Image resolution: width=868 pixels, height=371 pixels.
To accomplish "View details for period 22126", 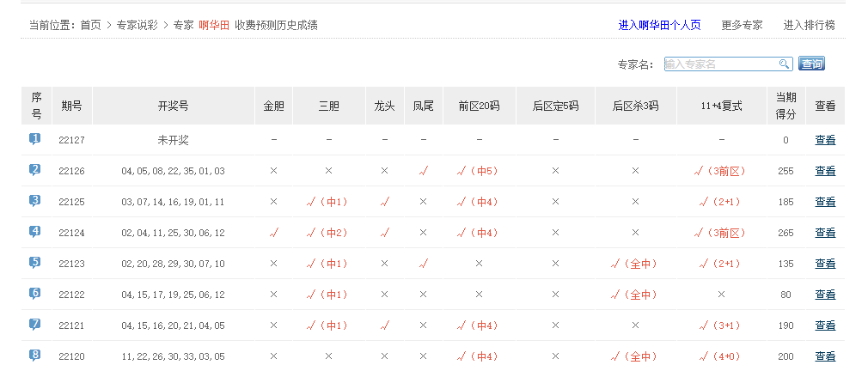I will click(x=825, y=171).
